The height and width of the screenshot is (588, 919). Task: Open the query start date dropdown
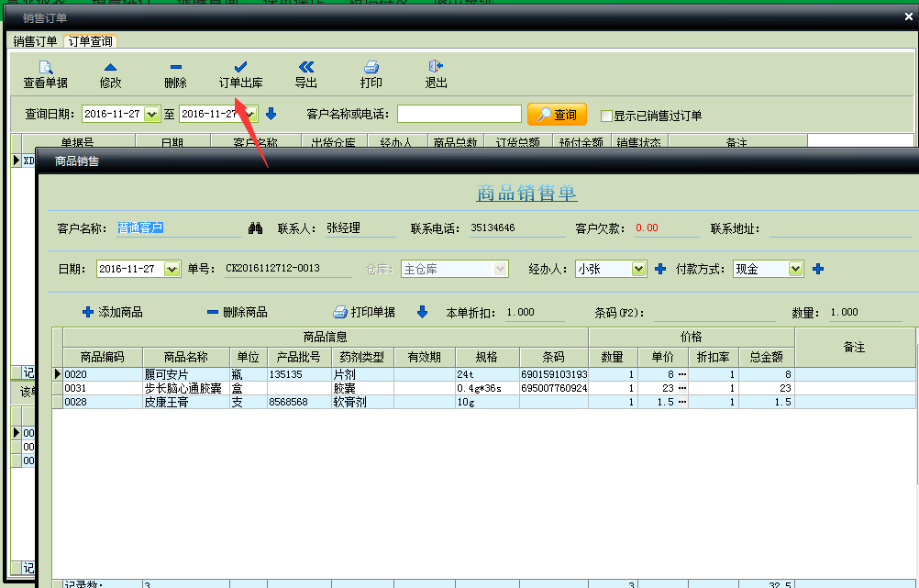(x=152, y=114)
